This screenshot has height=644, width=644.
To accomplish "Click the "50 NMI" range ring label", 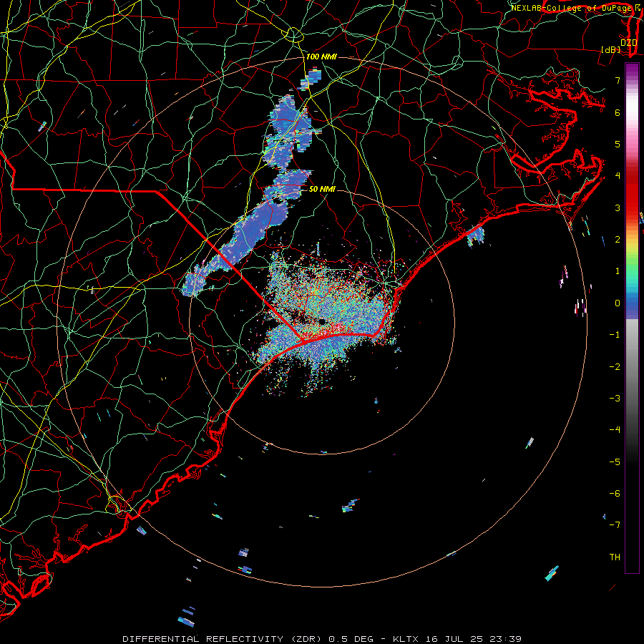I will 322,189.
